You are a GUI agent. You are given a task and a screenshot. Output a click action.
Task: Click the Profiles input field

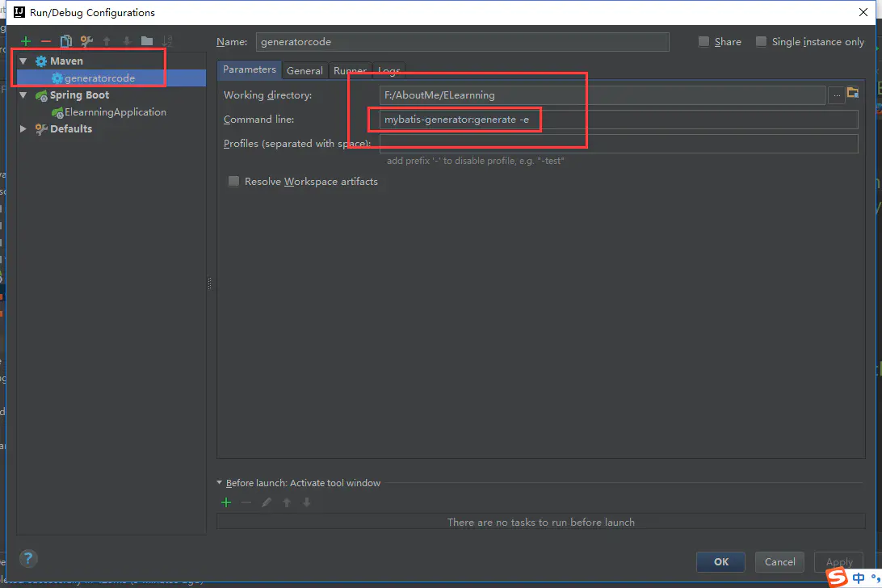(x=619, y=144)
